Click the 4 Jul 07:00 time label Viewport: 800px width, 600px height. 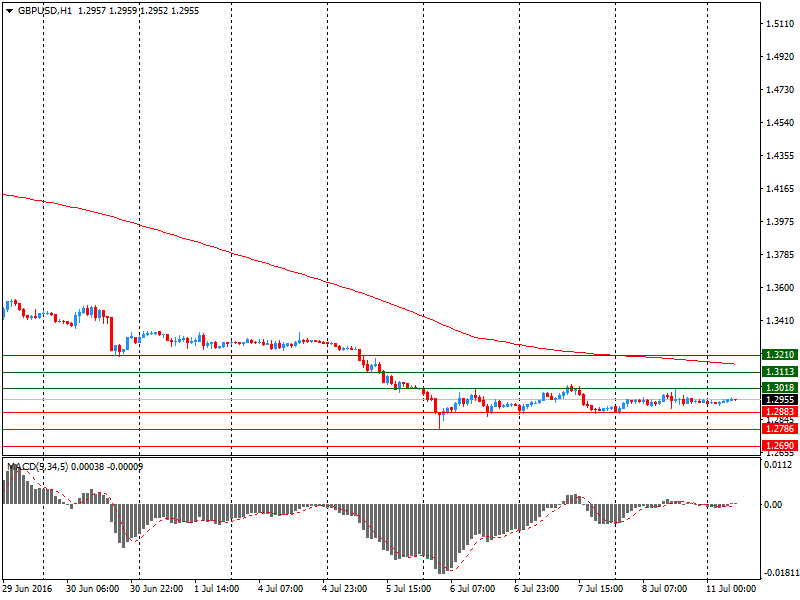[280, 589]
